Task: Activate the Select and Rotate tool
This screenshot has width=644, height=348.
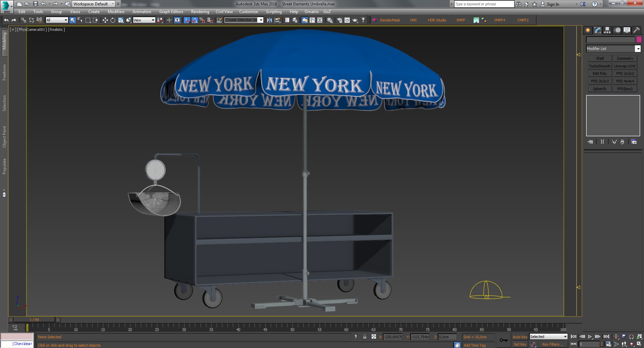Action: click(113, 20)
